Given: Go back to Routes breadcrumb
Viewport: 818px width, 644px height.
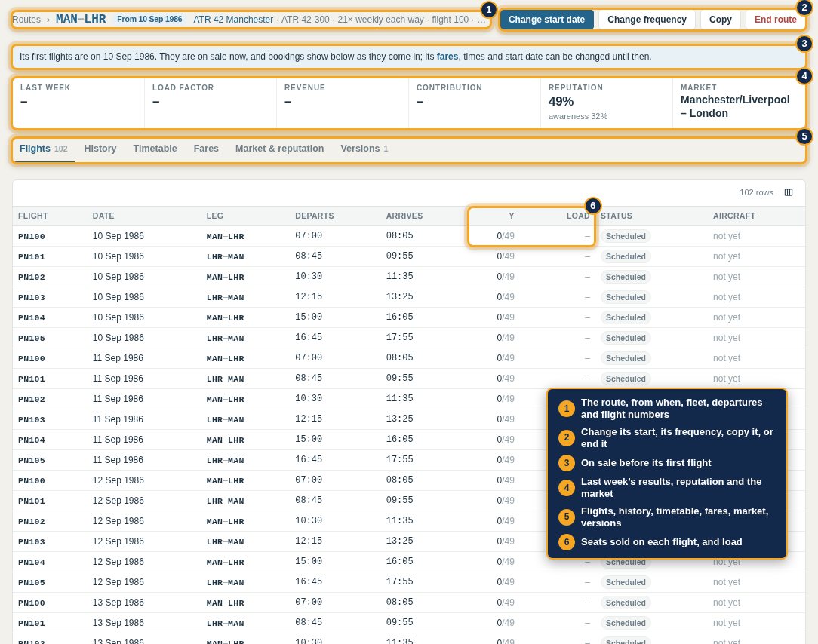Looking at the screenshot, I should point(26,20).
